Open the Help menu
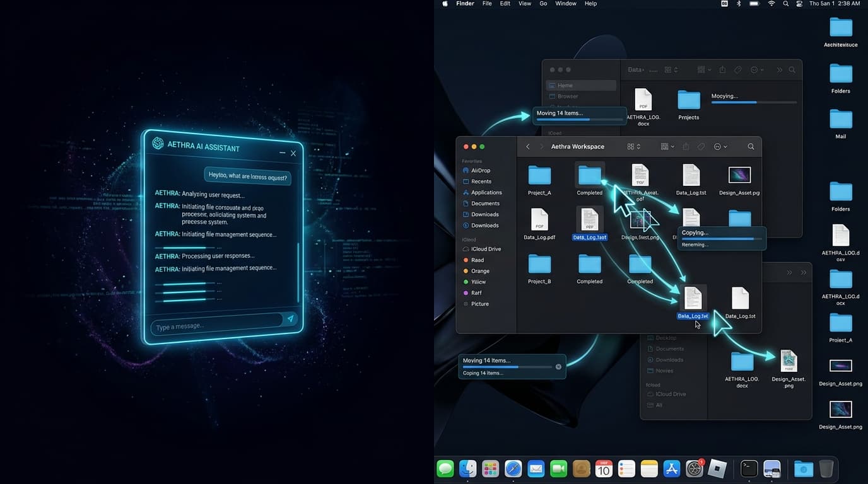This screenshot has width=868, height=484. pos(590,4)
